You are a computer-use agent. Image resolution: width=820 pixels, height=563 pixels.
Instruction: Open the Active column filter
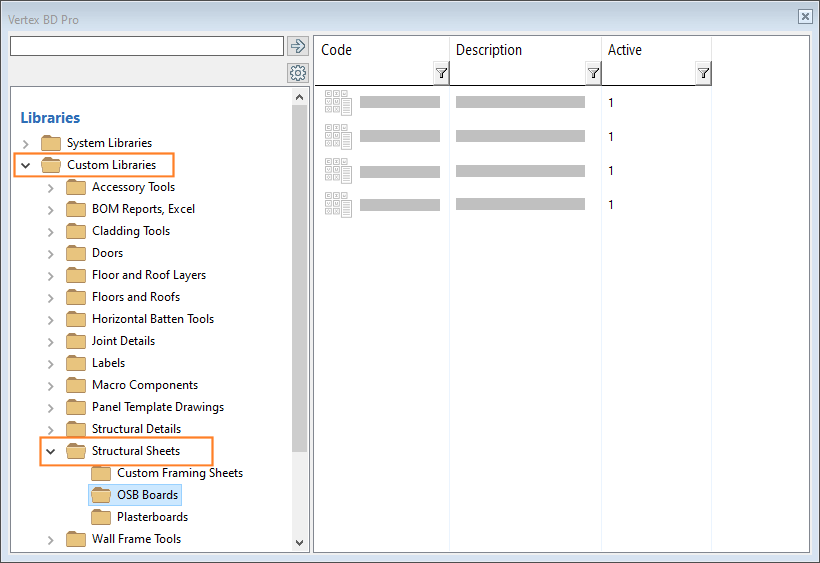pos(703,73)
